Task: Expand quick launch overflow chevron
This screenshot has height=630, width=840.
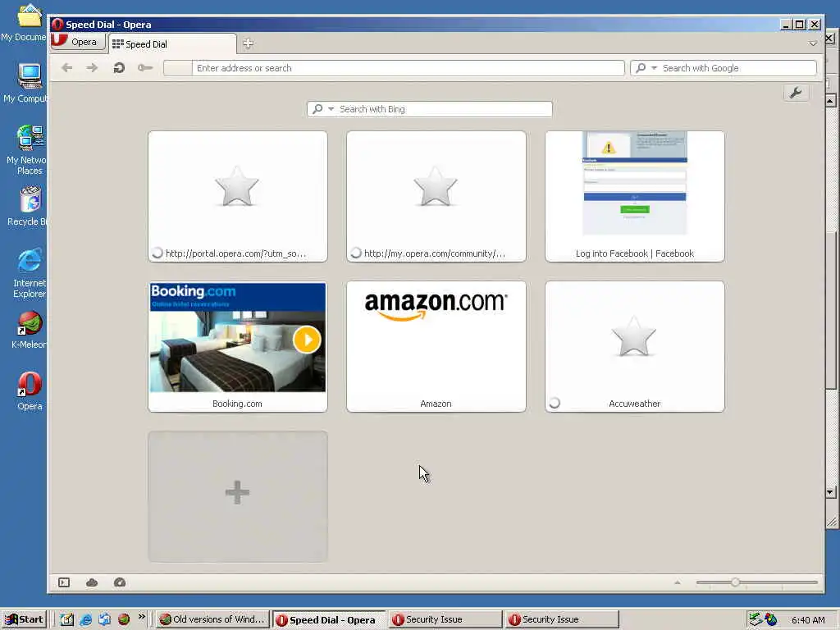Action: pos(141,617)
